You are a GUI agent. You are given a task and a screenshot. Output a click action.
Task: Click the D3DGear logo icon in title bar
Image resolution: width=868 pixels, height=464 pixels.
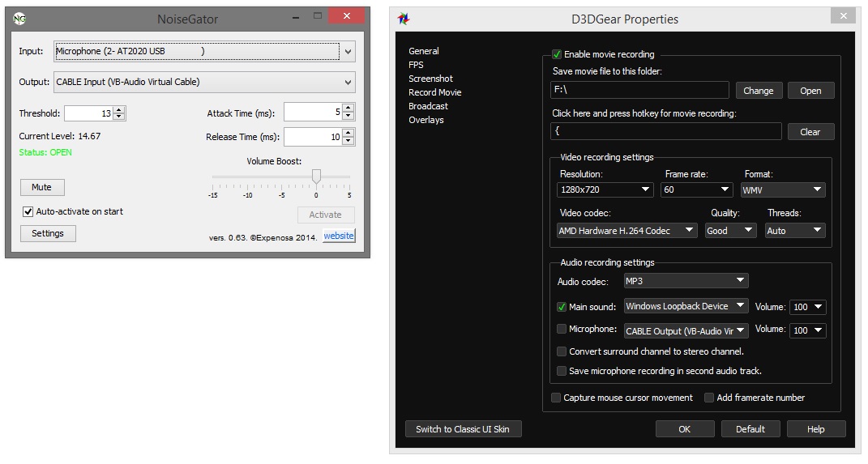pyautogui.click(x=404, y=19)
